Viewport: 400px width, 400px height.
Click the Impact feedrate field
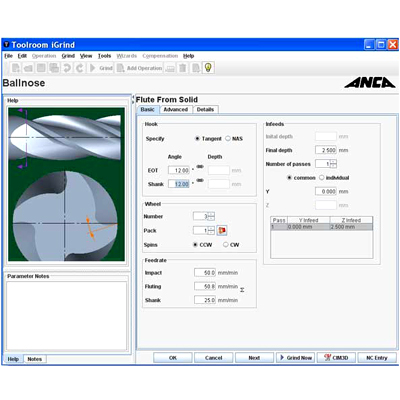(205, 273)
